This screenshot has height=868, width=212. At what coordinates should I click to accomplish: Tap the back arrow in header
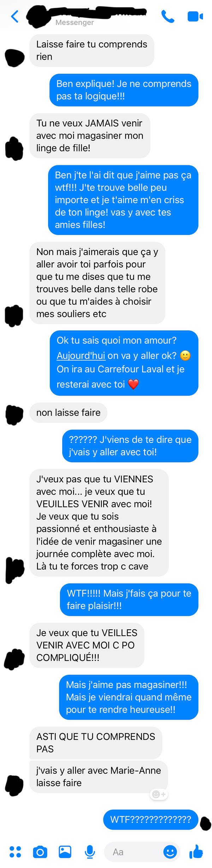pos(15,16)
